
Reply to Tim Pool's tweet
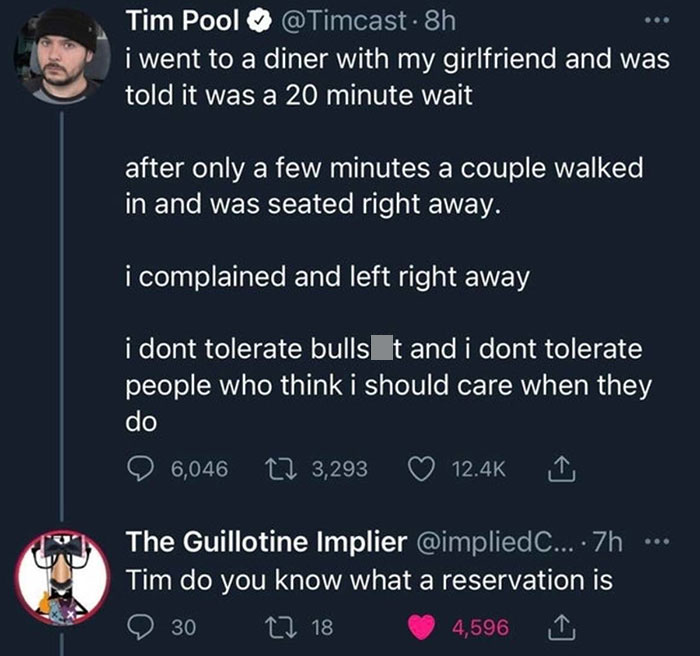[141, 468]
